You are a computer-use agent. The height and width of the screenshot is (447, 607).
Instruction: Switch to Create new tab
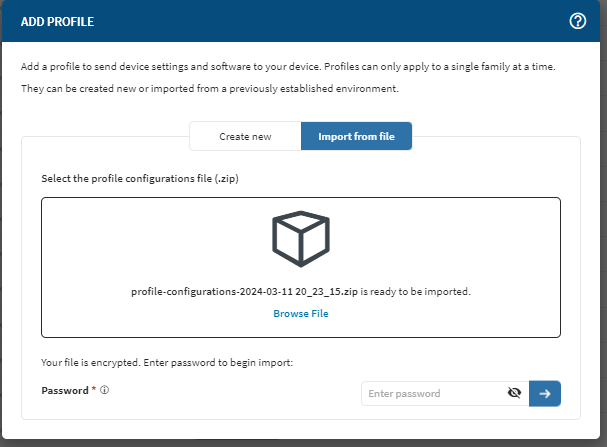245,136
